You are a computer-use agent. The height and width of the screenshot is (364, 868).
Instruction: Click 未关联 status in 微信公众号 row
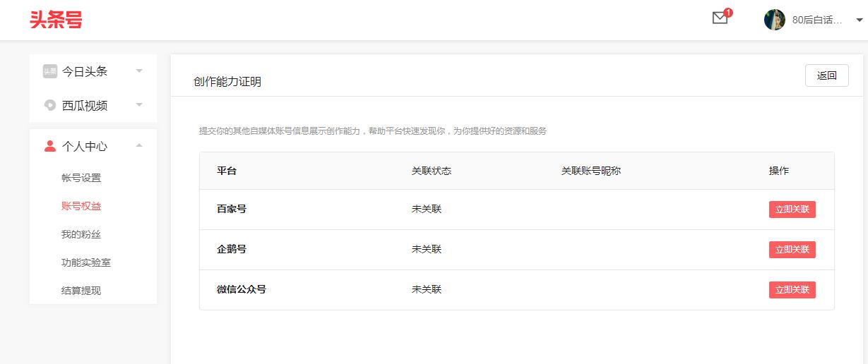(x=427, y=290)
